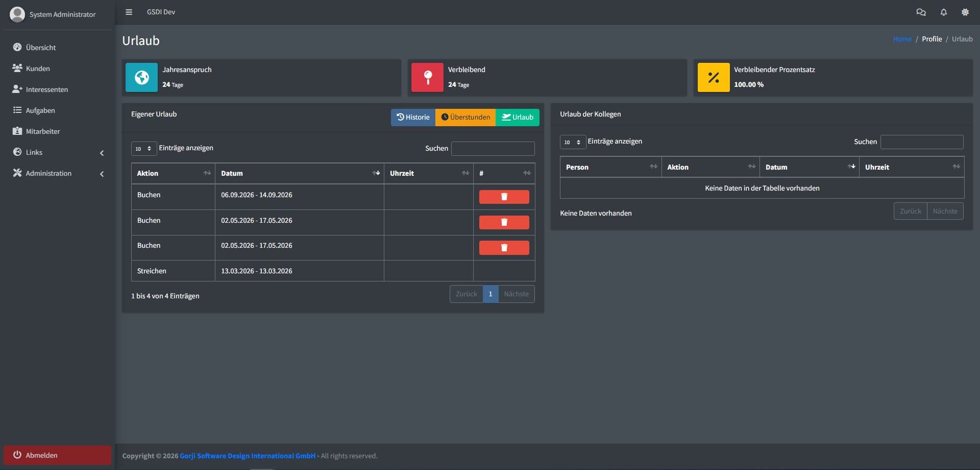Open Kunden in the sidebar

click(x=38, y=68)
